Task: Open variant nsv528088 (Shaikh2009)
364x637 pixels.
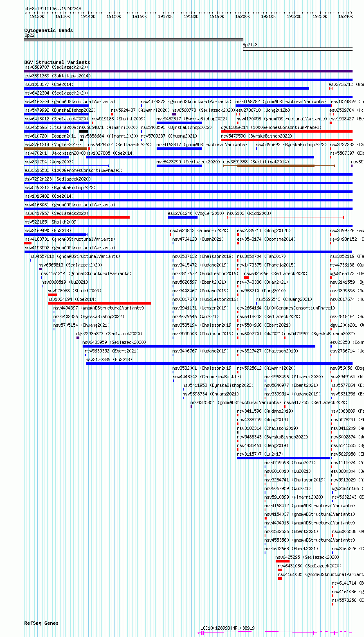Action: tap(74, 291)
